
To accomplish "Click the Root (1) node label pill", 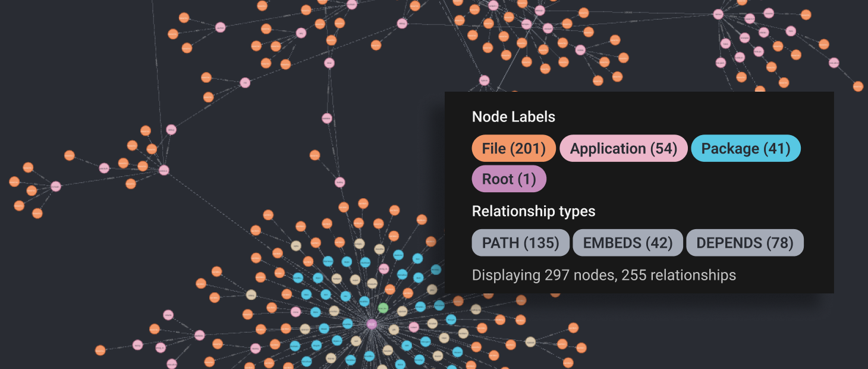I will [x=509, y=179].
